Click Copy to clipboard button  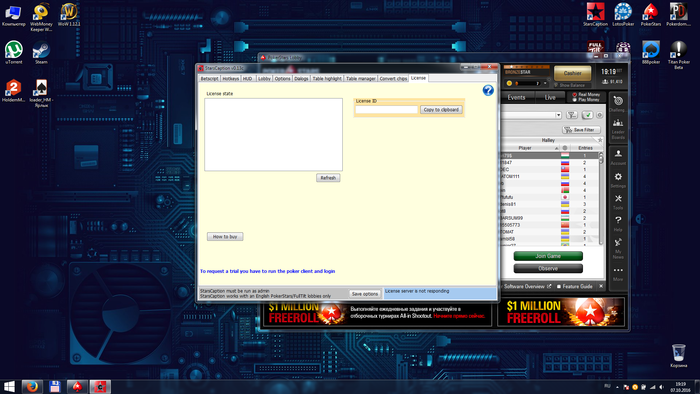pos(441,110)
